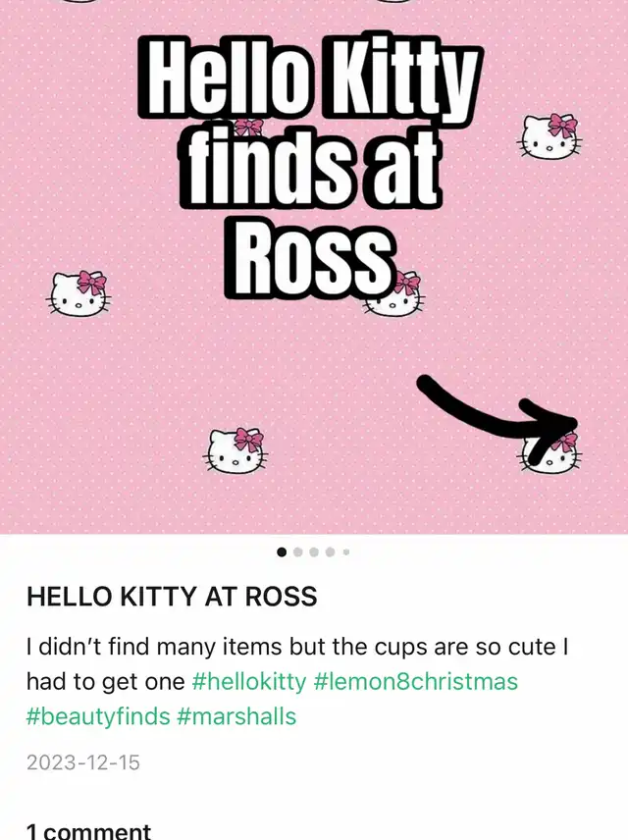Open the #lemon8christmas hashtag

click(416, 681)
